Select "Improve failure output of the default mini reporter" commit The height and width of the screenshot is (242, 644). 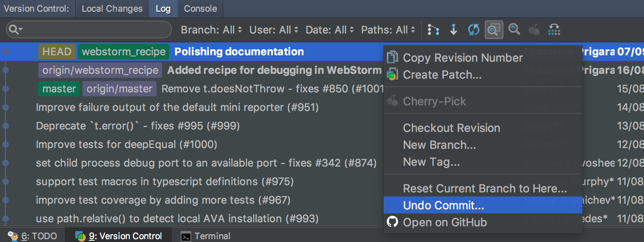pos(177,107)
